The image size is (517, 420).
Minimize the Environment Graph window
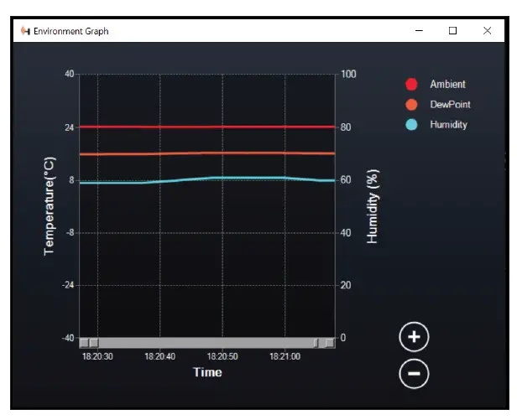419,31
